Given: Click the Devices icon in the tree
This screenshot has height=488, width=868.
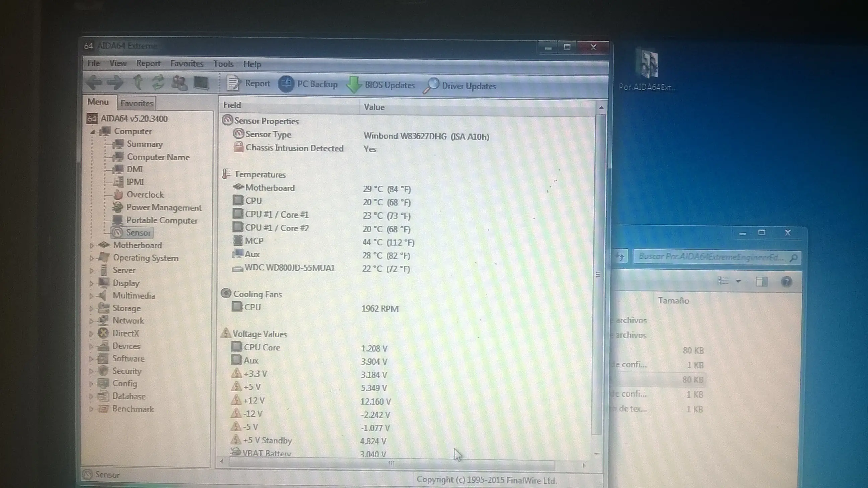Looking at the screenshot, I should [x=103, y=346].
